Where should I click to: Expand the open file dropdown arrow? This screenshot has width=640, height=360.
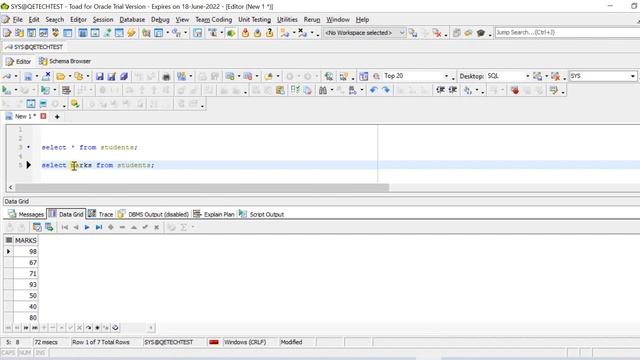(69, 76)
